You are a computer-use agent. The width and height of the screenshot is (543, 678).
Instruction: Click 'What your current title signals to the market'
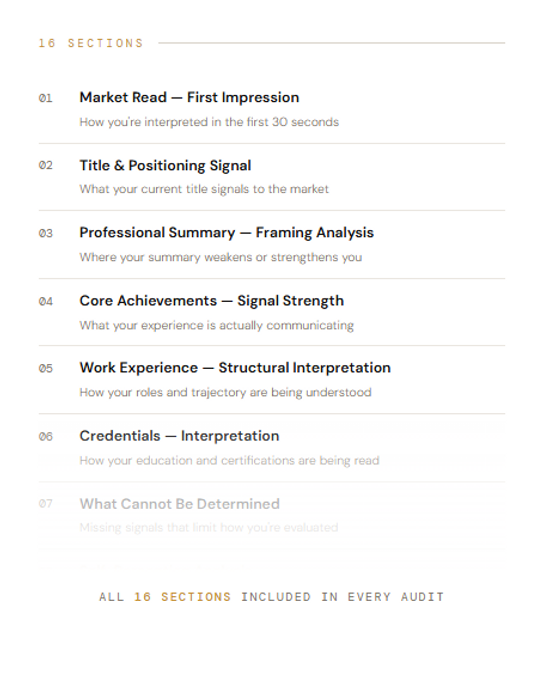pos(204,189)
